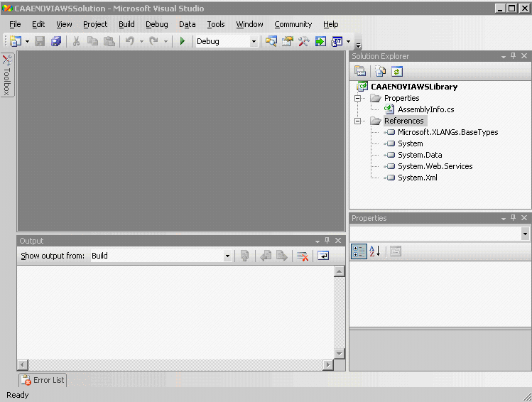Click Go to Next Message output icon
The height and width of the screenshot is (402, 532).
281,256
